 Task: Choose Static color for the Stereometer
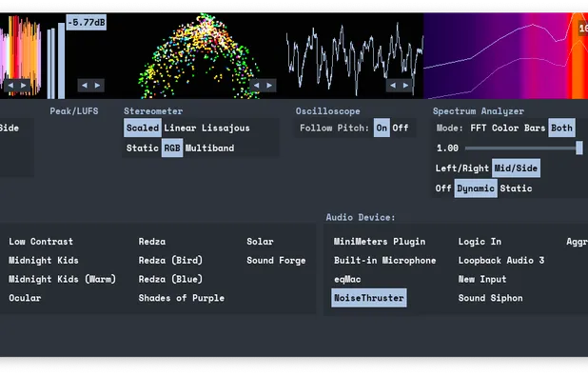[x=143, y=148]
